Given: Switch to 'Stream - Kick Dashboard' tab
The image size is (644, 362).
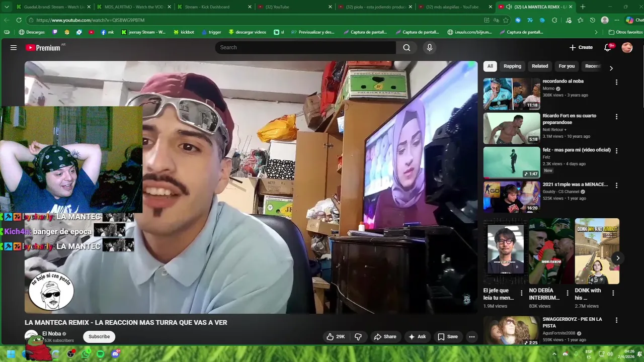Looking at the screenshot, I should point(214,7).
